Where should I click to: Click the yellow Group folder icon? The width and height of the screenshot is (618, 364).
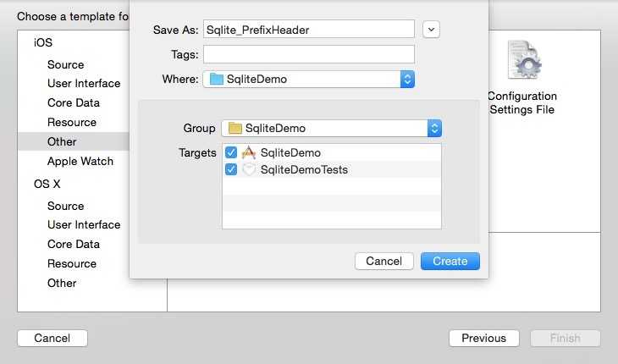point(235,129)
